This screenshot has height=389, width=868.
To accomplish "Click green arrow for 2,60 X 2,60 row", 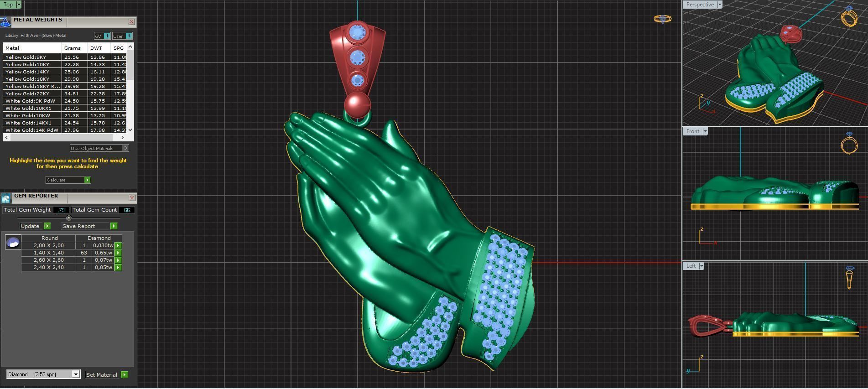I will pos(118,260).
